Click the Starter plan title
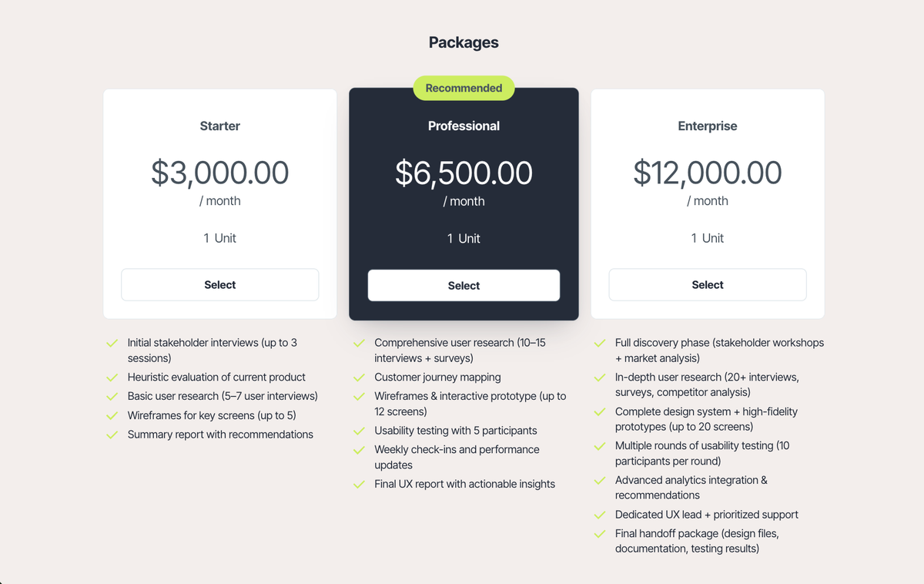This screenshot has height=584, width=924. 219,126
